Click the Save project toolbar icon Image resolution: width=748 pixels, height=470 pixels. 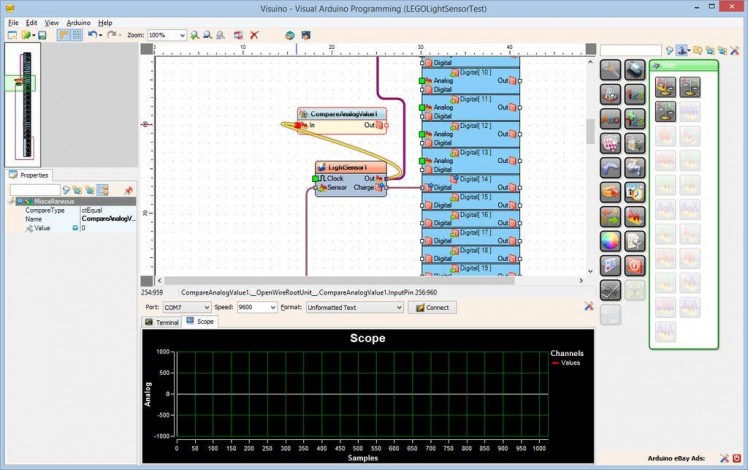(x=42, y=35)
